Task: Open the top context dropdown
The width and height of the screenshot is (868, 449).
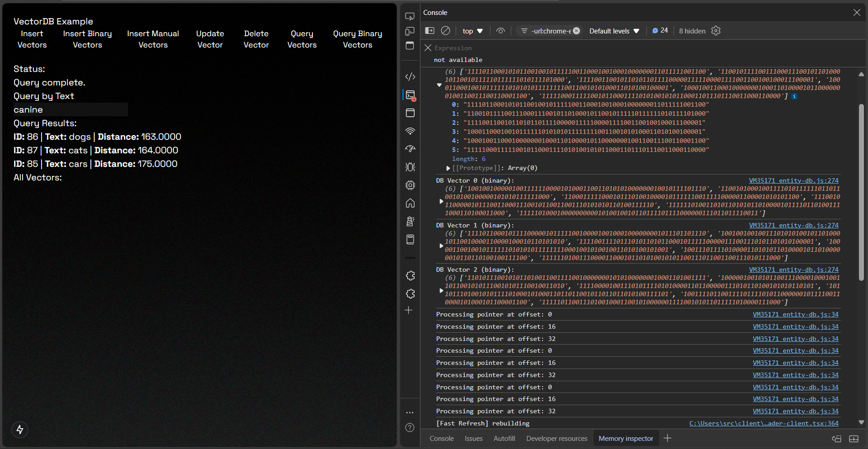Action: pos(472,31)
